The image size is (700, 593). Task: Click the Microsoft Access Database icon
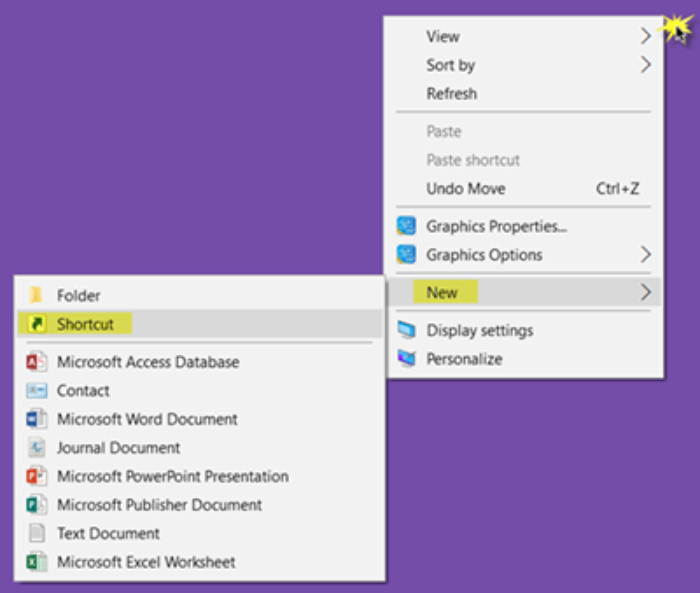[36, 362]
